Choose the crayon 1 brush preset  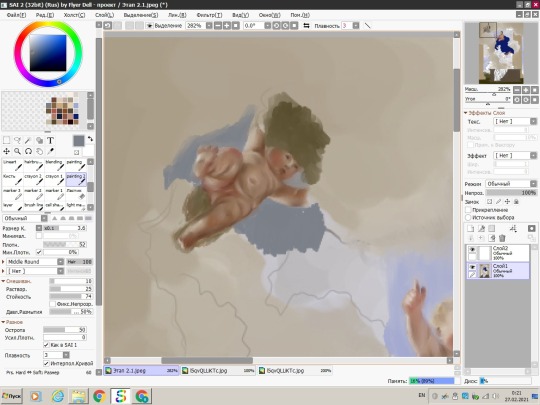pyautogui.click(x=54, y=179)
